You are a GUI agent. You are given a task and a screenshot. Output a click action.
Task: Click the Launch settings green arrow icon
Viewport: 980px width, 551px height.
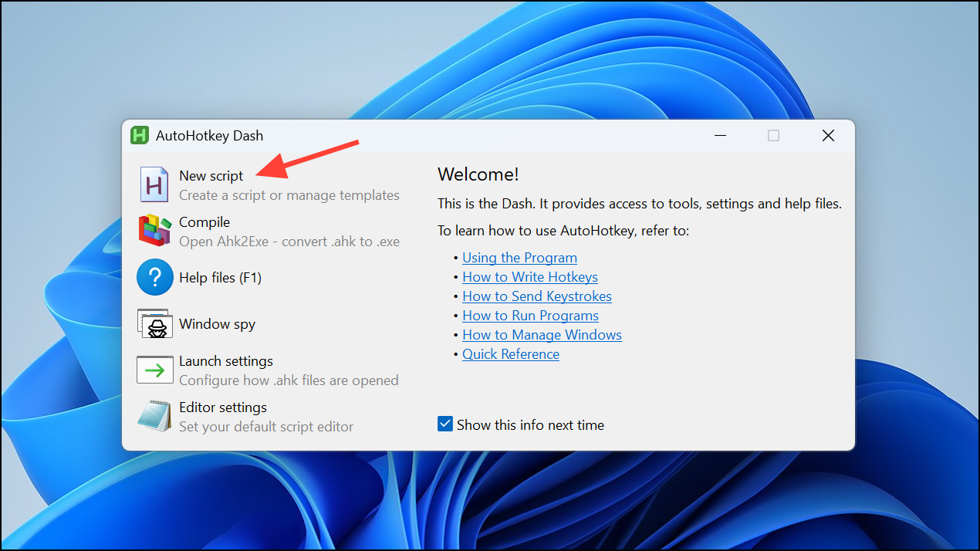[154, 370]
